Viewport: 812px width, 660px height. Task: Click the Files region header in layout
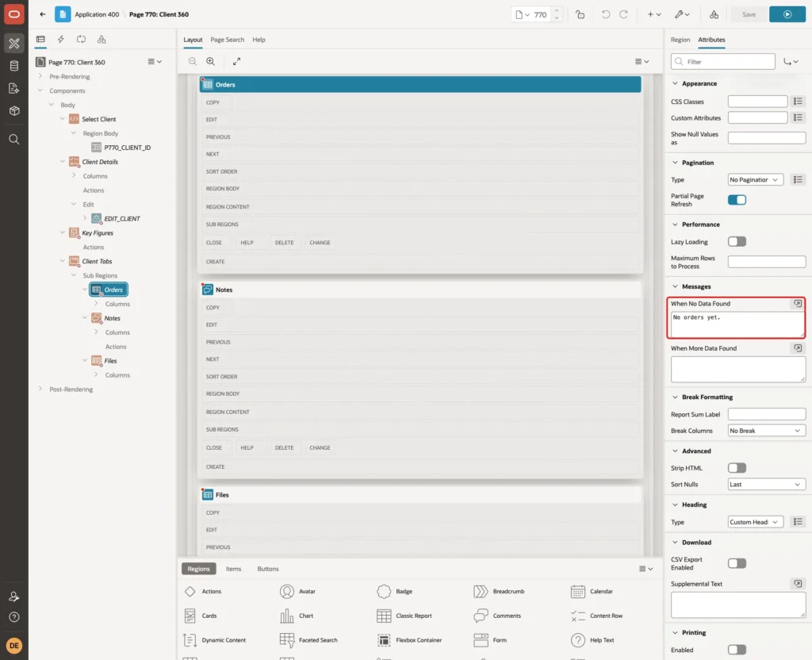(420, 495)
